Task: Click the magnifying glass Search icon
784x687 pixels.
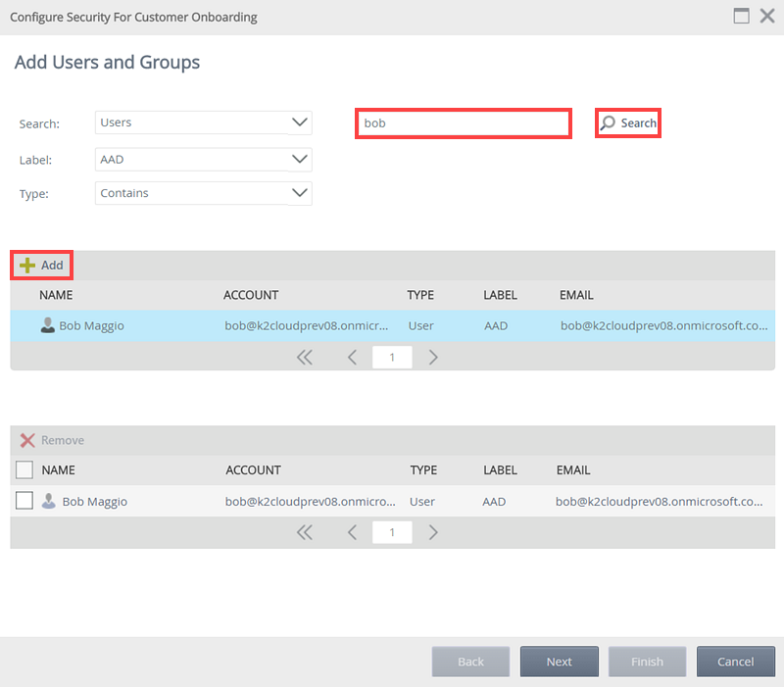Action: pos(609,123)
